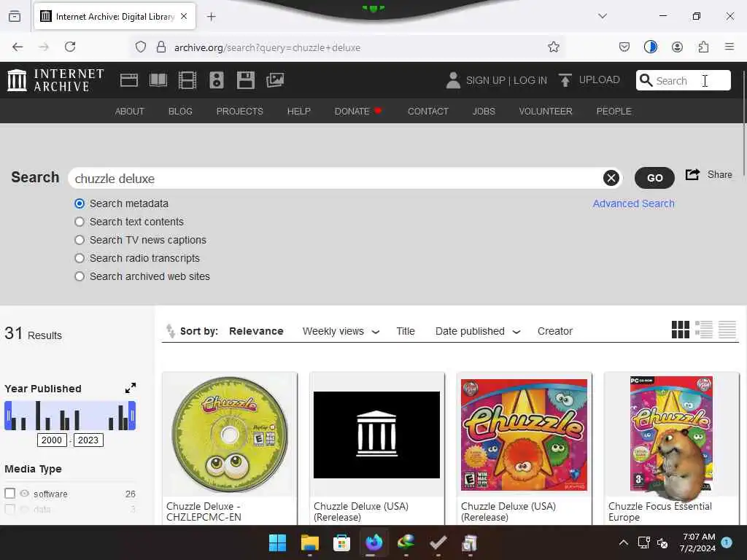747x560 pixels.
Task: Select Search text contents option
Action: 80,222
